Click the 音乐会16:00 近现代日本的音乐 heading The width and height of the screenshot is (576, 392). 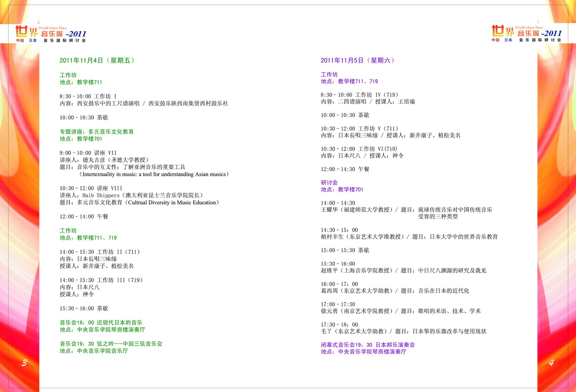click(101, 323)
